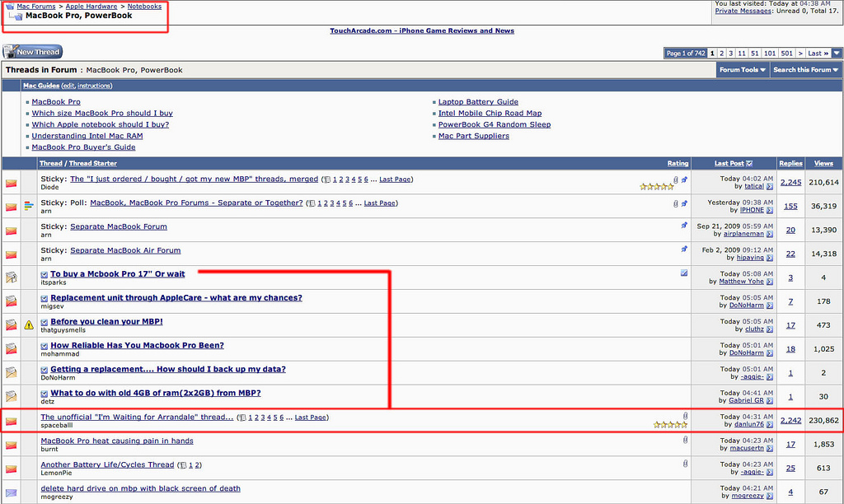The height and width of the screenshot is (504, 844).
Task: Click paperclip attachment icon on just ordered MBP thread
Action: click(x=676, y=180)
